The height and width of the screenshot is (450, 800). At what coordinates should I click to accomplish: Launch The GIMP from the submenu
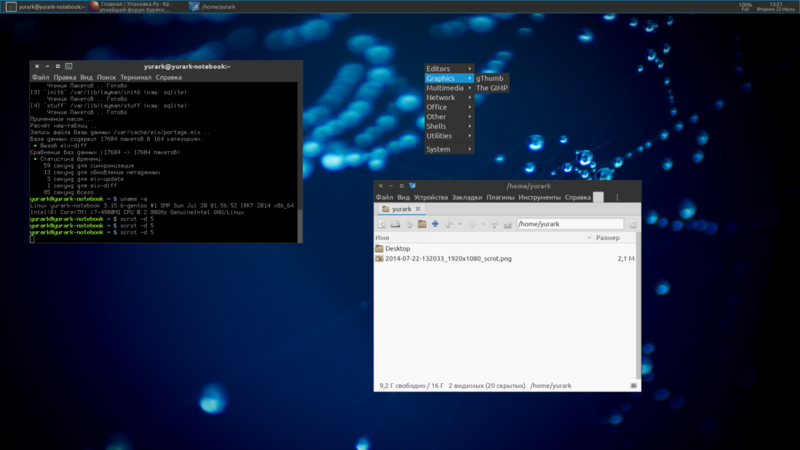pos(491,88)
